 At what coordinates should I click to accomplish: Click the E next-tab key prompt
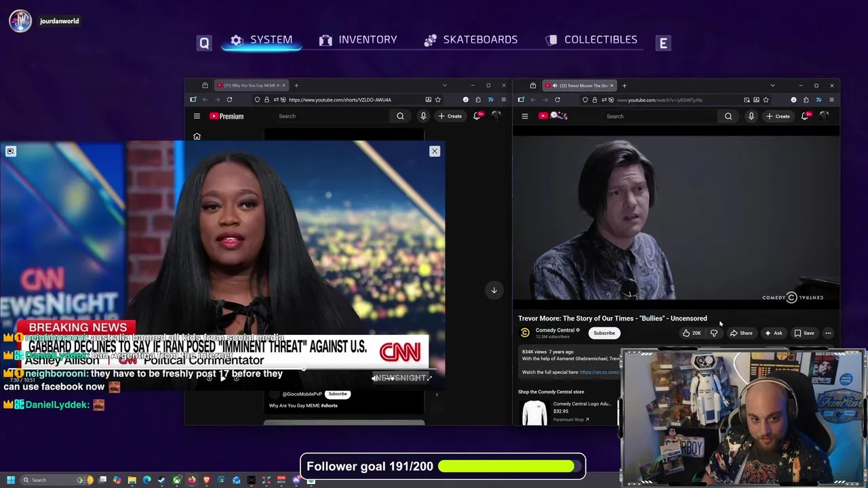[x=663, y=43]
